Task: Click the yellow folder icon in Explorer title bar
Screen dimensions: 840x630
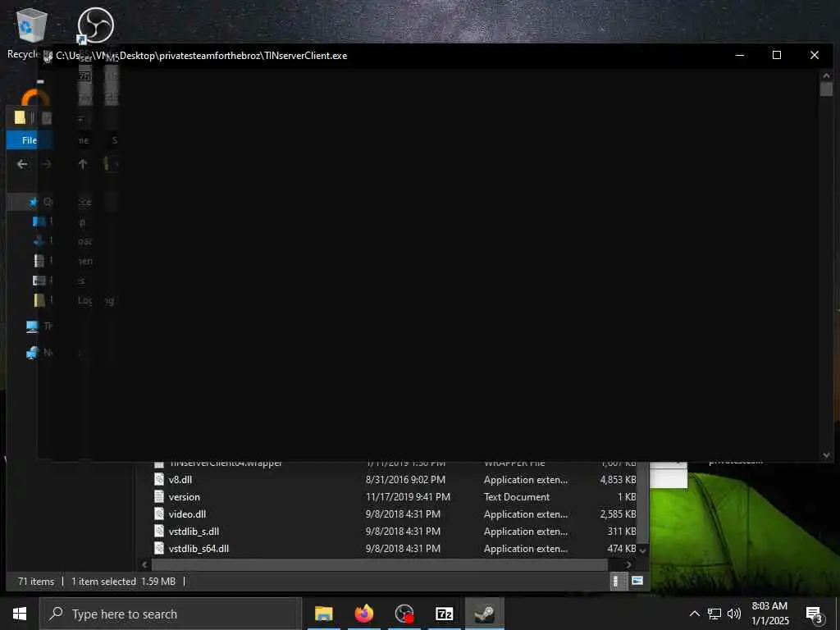Action: 20,117
